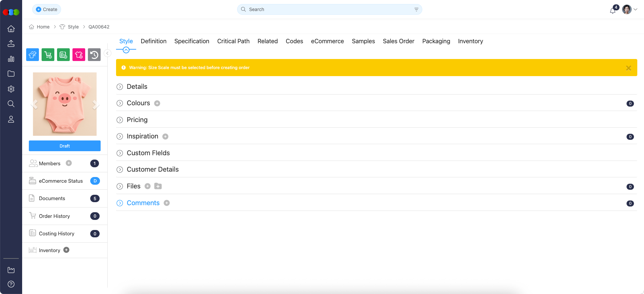
Task: Click the Draft status button
Action: pyautogui.click(x=65, y=146)
